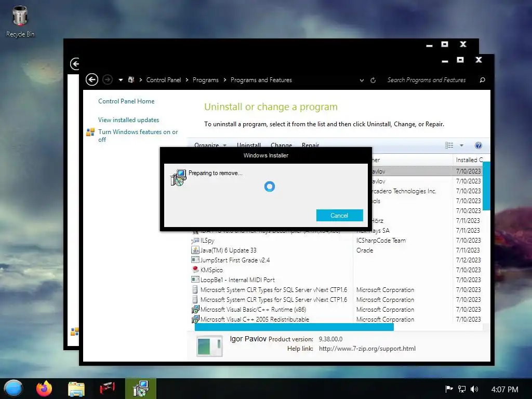
Task: Refresh the Programs and Features list
Action: 373,81
